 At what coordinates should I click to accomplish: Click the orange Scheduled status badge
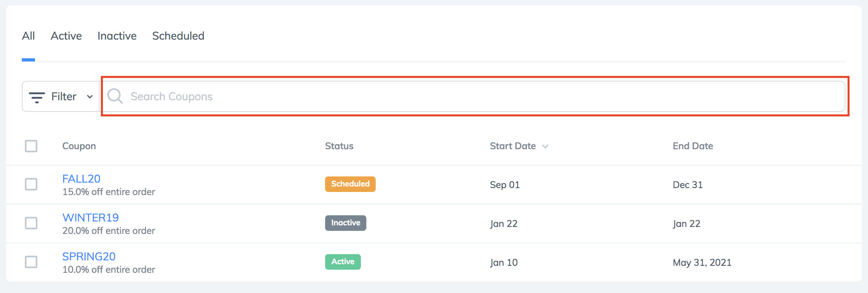(350, 184)
